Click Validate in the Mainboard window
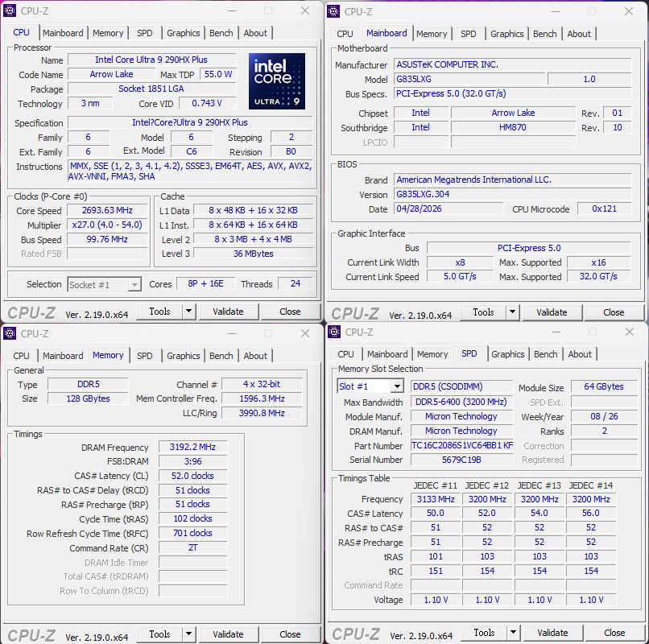Viewport: 649px width, 644px height. 552,312
